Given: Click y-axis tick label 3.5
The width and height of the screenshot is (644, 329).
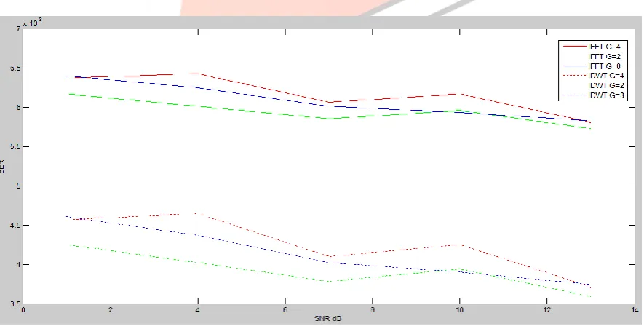Looking at the screenshot, I should [x=15, y=304].
